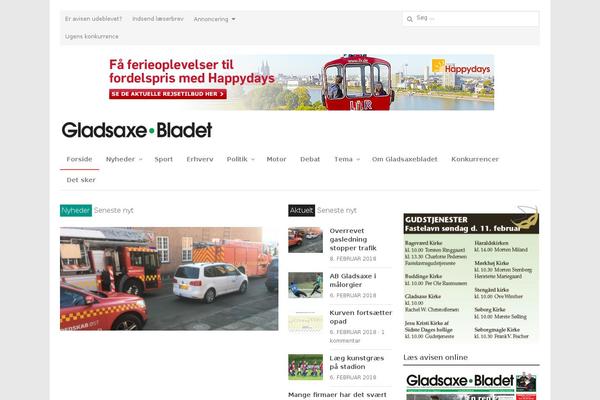
Task: Read 'Kurven fortsætter opad' article
Action: tap(360, 317)
